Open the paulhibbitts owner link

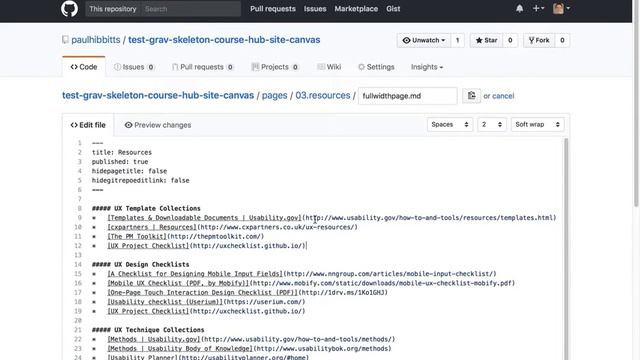[96, 40]
